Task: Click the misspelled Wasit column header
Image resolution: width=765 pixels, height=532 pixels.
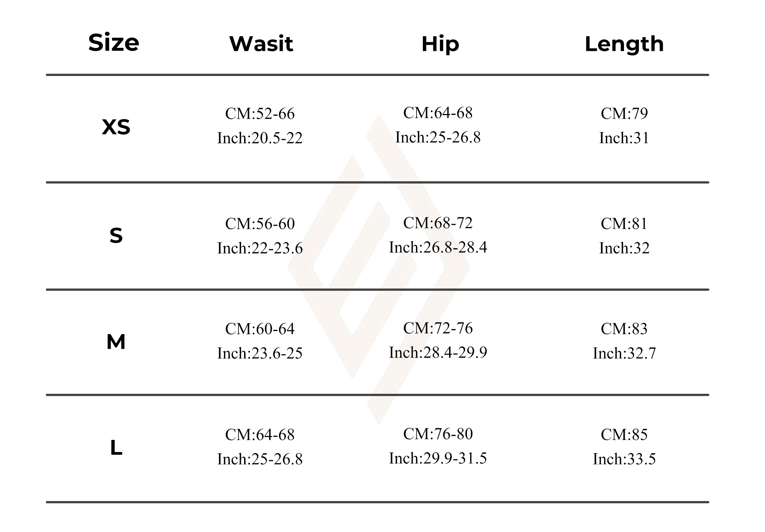Action: [x=261, y=44]
